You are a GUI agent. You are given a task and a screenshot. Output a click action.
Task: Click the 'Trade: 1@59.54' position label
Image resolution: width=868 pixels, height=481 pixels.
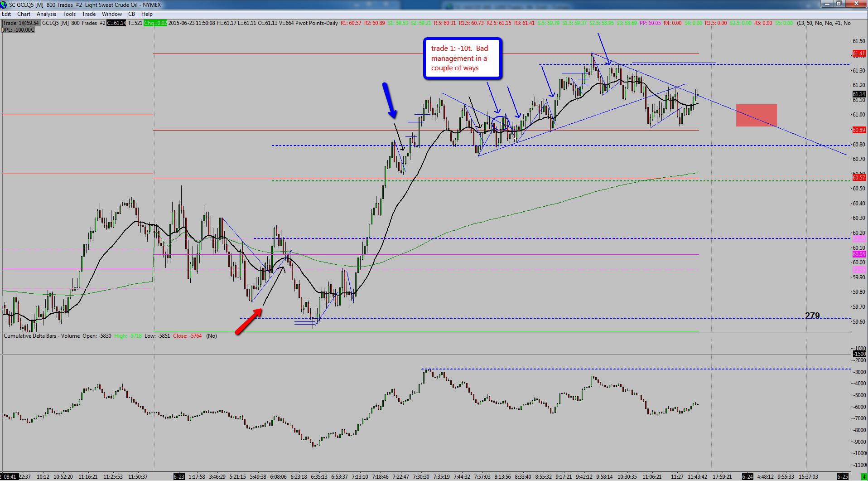(x=21, y=23)
